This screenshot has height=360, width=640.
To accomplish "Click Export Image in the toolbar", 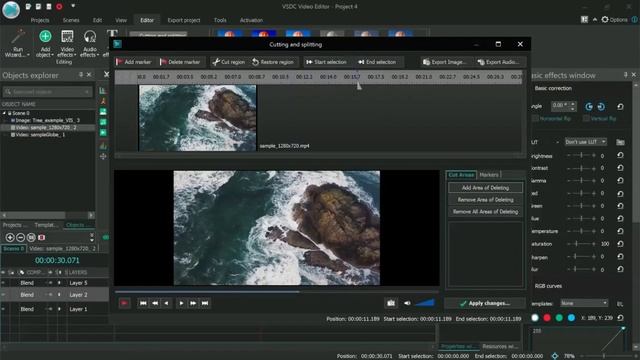I will coord(444,62).
